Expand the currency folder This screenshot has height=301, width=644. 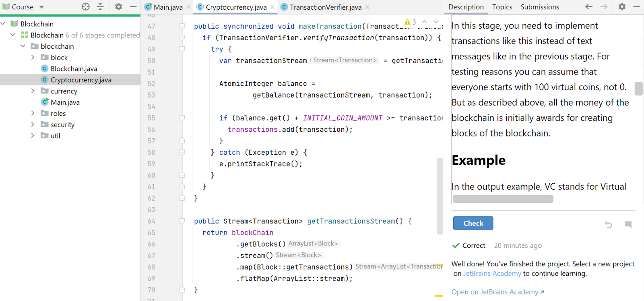coord(33,91)
